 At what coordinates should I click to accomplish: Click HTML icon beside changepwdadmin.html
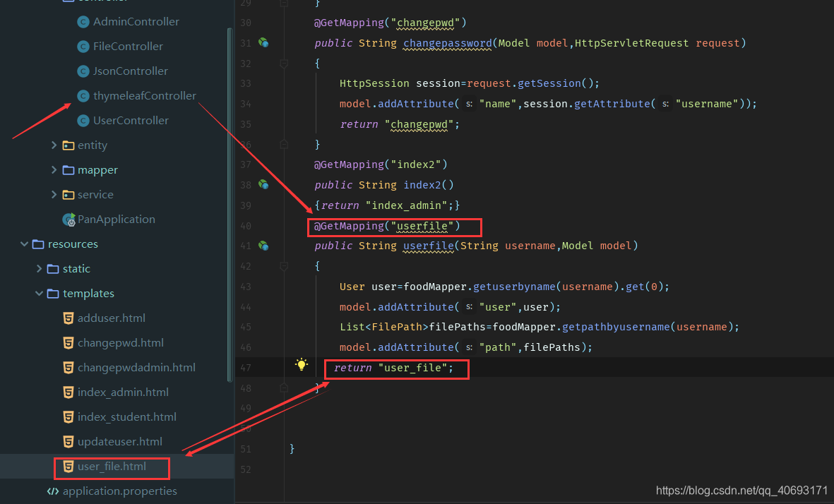pos(68,368)
